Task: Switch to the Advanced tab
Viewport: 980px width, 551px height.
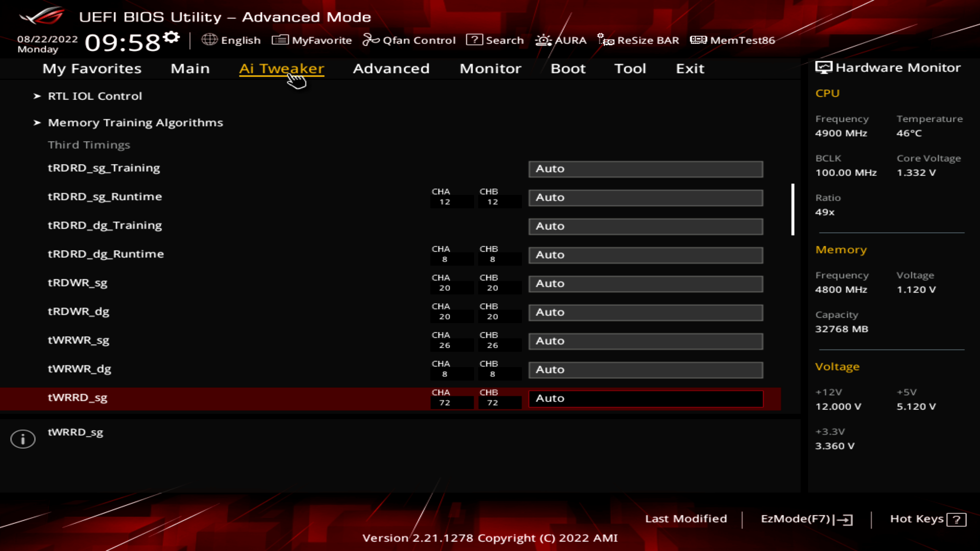Action: [x=391, y=68]
